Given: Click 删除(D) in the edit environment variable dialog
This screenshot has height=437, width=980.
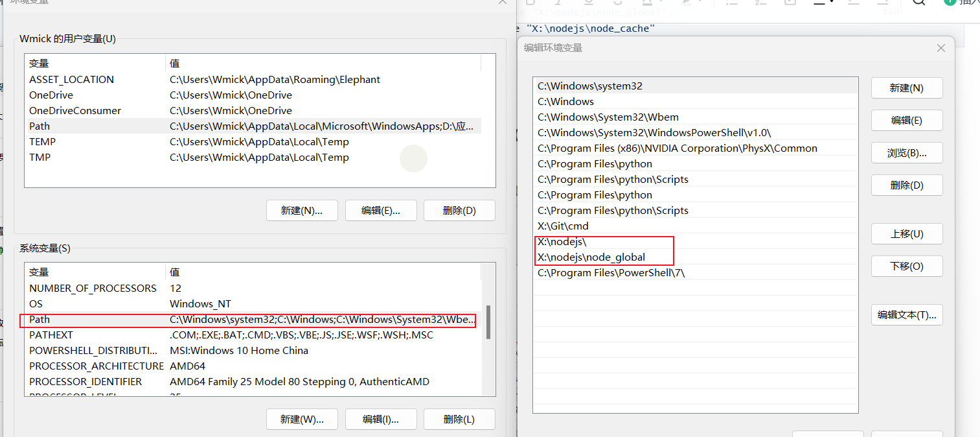Looking at the screenshot, I should [x=907, y=185].
